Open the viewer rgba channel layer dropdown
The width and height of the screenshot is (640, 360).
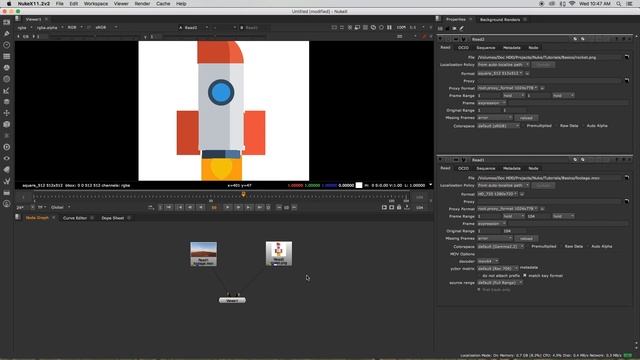[x=24, y=27]
